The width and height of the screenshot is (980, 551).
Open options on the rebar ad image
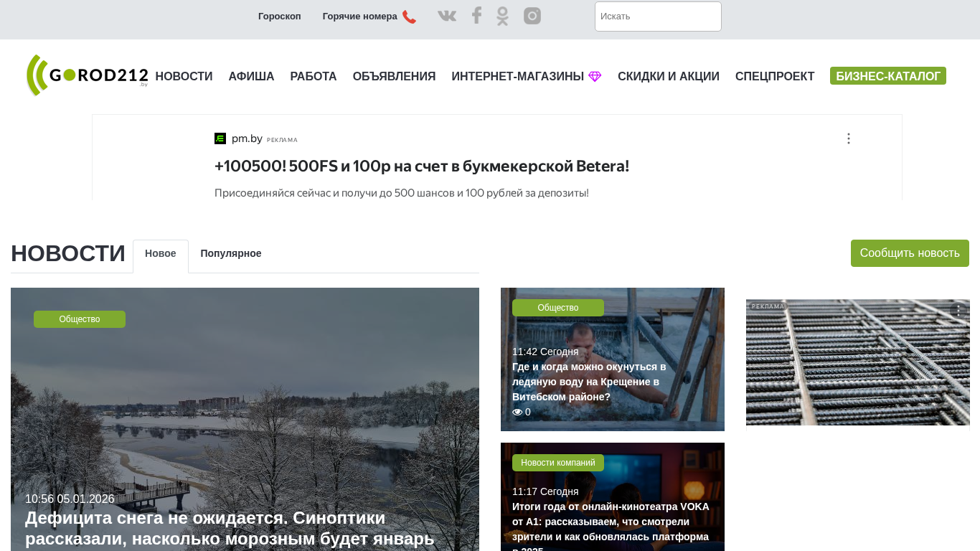click(958, 311)
